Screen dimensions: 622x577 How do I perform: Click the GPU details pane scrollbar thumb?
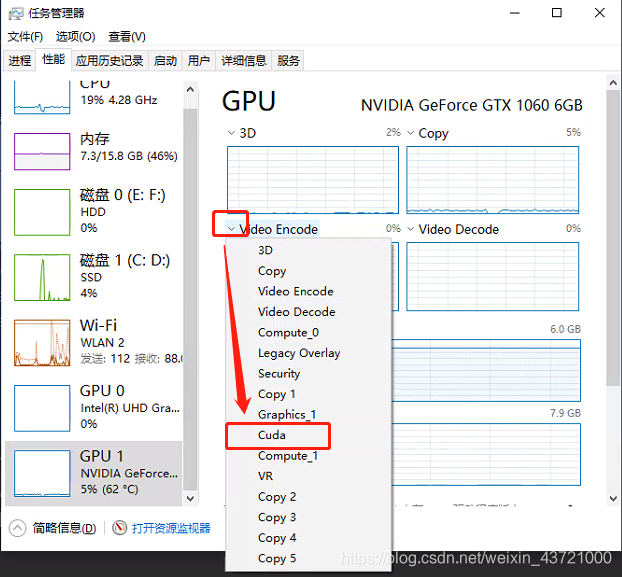click(613, 238)
